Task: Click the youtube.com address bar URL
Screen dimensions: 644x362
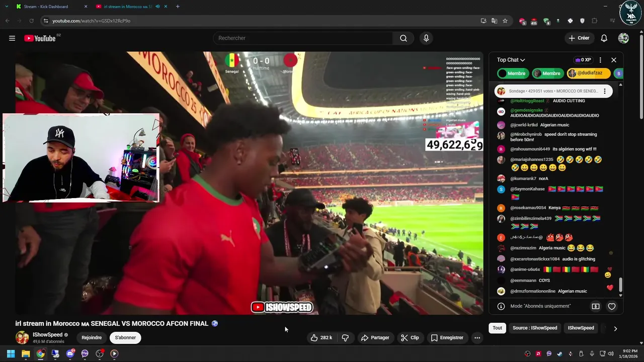Action: click(92, 21)
